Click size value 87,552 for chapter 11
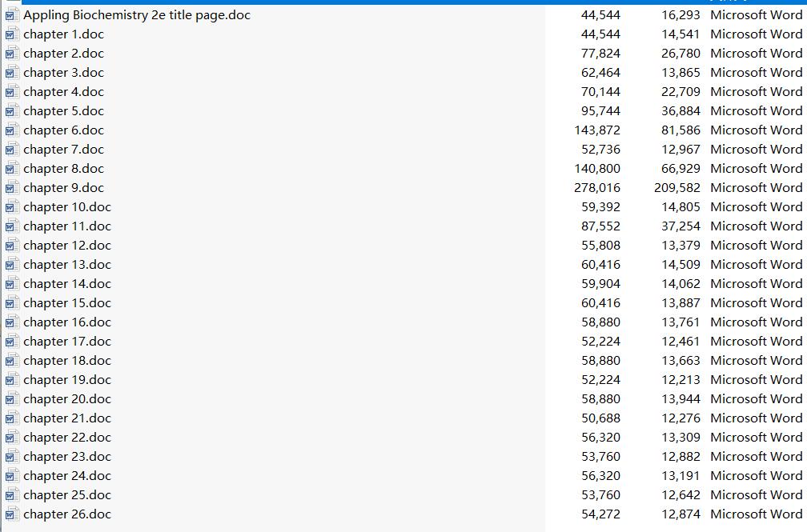Screen dimensions: 807x532 600,226
